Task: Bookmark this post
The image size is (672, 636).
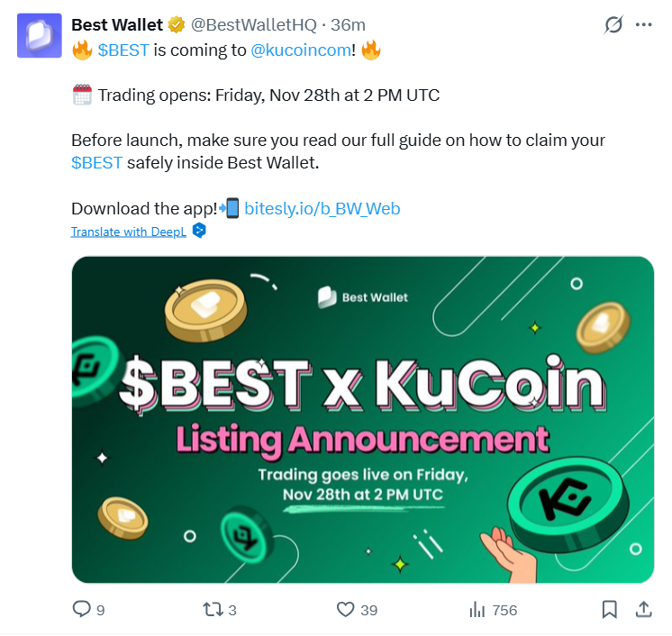Action: (609, 609)
